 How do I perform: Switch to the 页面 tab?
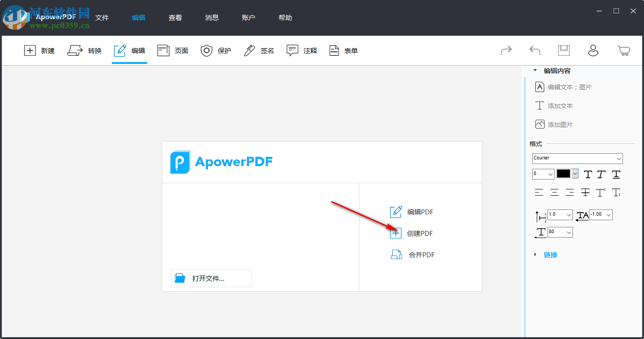coord(173,50)
